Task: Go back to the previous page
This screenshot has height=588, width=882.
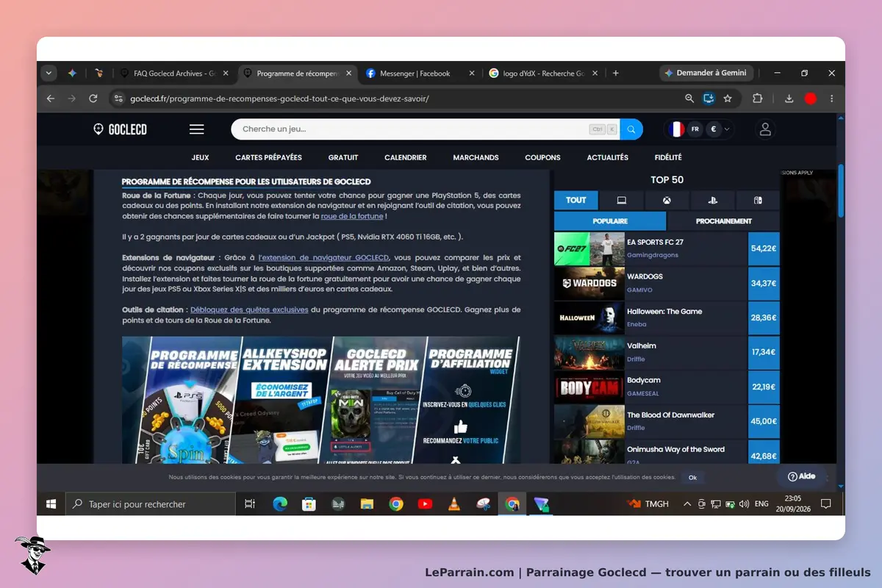Action: [x=50, y=98]
